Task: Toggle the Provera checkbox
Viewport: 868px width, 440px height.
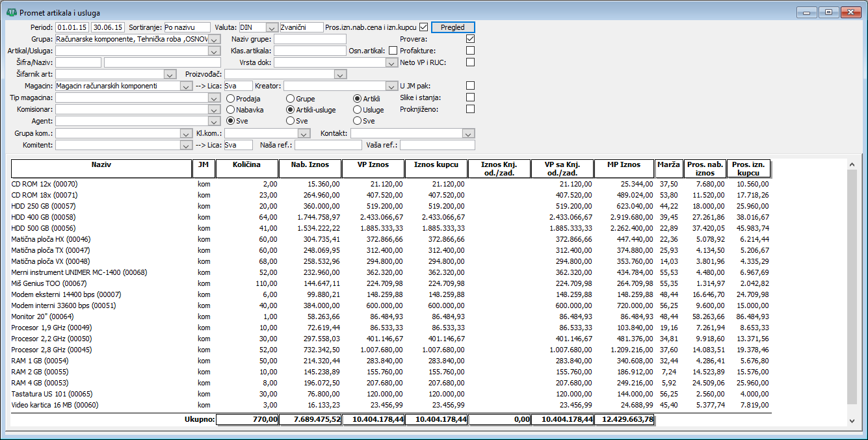Action: [x=471, y=39]
